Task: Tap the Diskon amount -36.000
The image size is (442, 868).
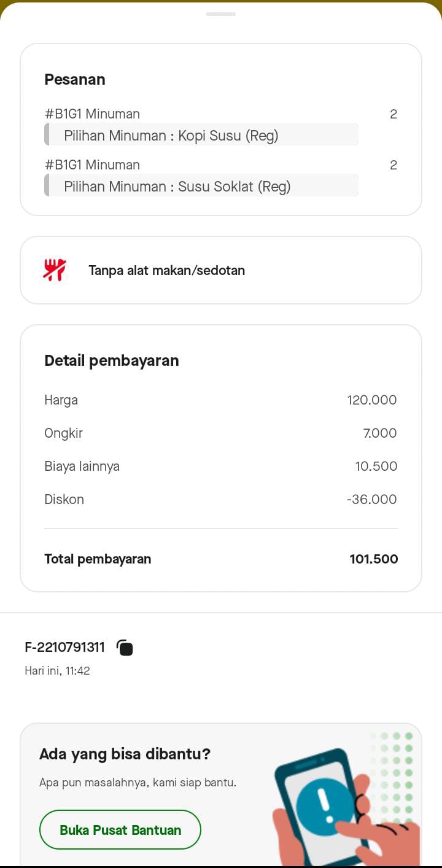Action: coord(371,499)
